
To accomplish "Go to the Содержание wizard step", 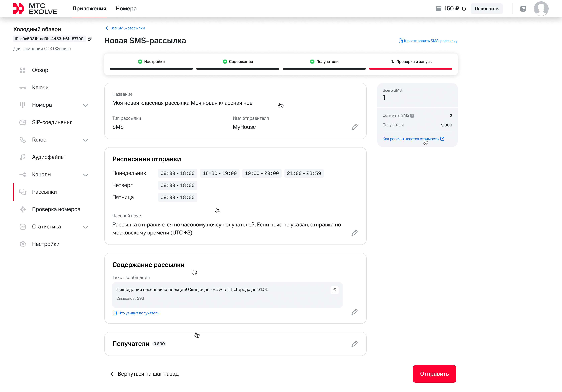I will tap(238, 62).
